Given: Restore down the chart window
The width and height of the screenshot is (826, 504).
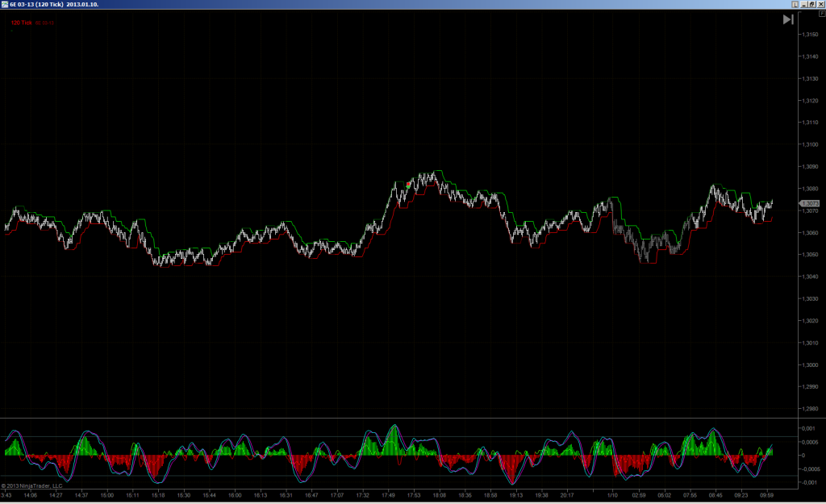Looking at the screenshot, I should (x=812, y=4).
